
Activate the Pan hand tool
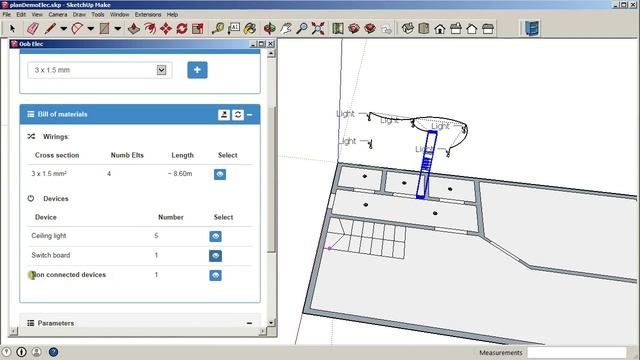[286, 29]
